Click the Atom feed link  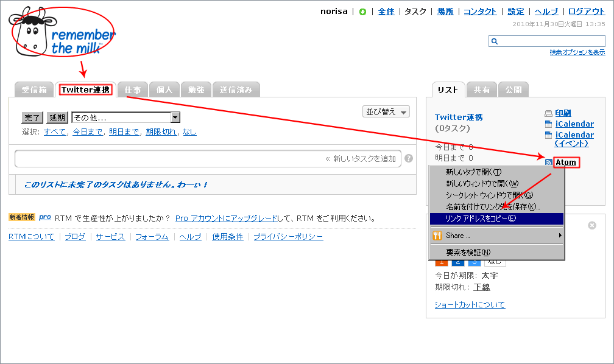tap(566, 163)
